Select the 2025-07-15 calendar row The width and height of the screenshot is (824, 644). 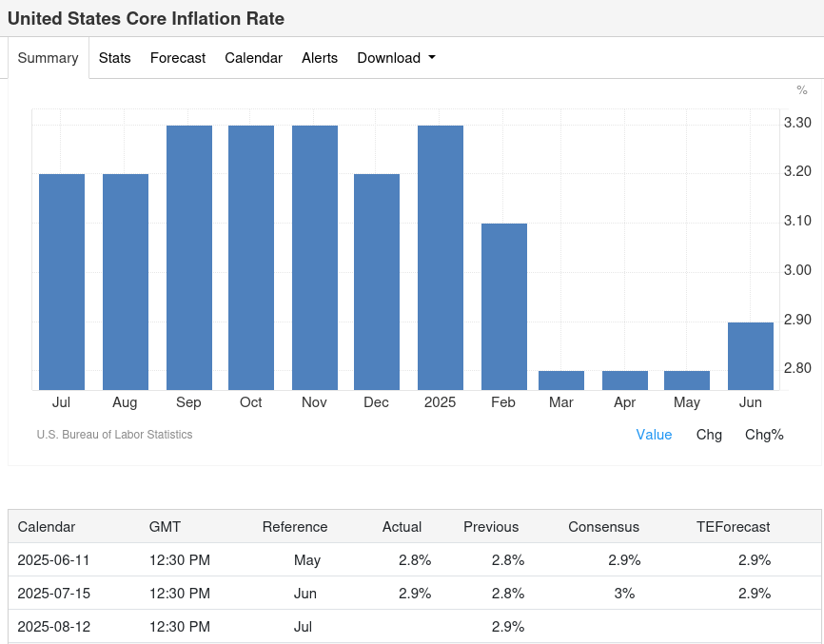54,594
